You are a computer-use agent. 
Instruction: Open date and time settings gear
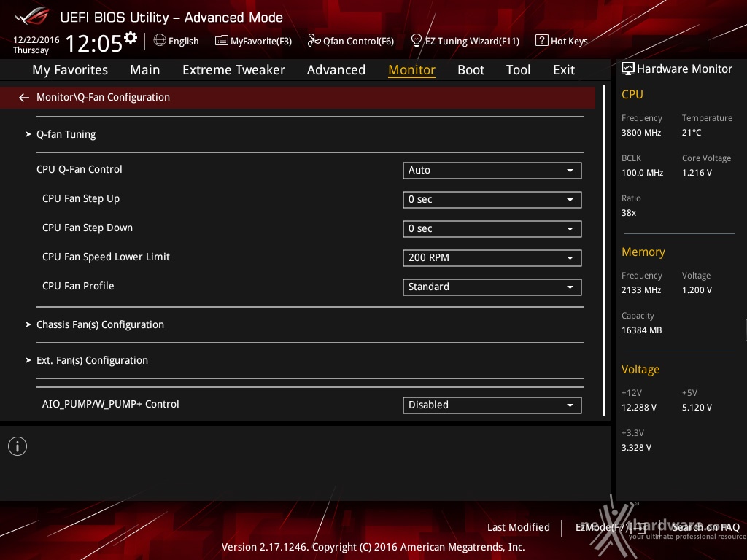click(131, 37)
